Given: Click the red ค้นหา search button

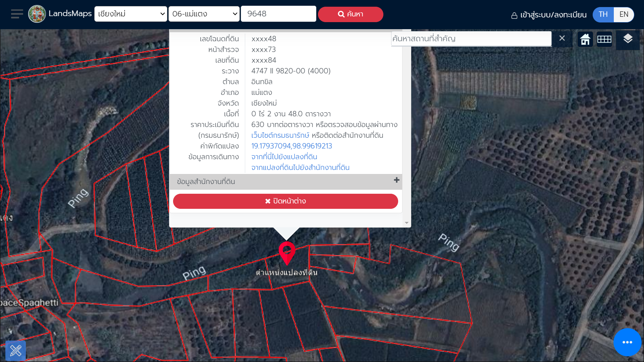Looking at the screenshot, I should click(351, 14).
